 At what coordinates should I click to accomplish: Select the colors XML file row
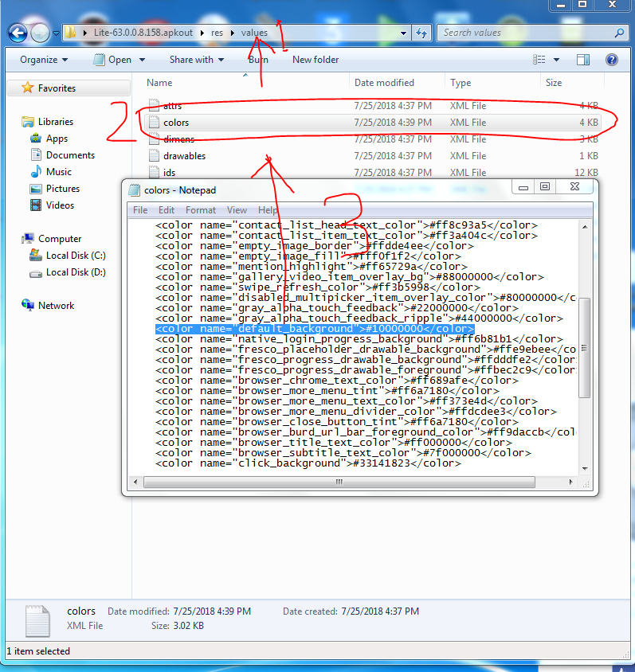click(372, 123)
